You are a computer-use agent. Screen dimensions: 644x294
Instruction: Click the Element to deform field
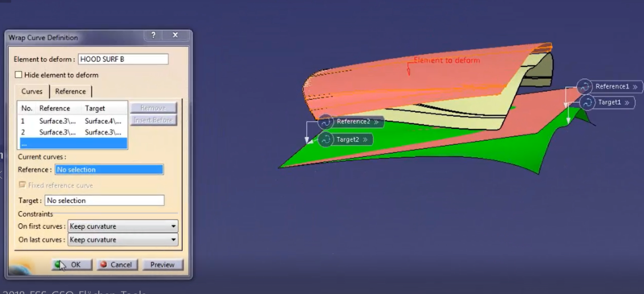pos(123,59)
